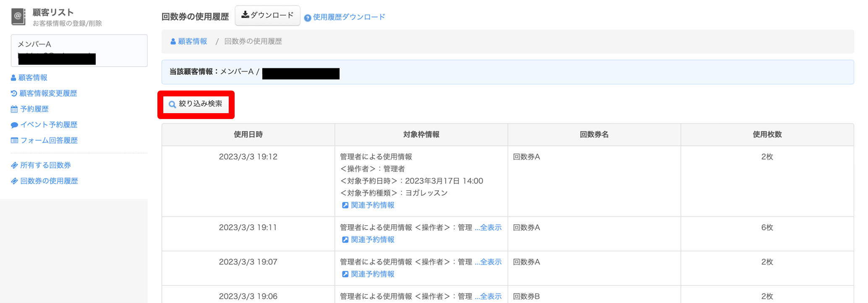This screenshot has height=303, width=868.
Task: Select 顧客情報 in the sidebar
Action: click(x=33, y=78)
